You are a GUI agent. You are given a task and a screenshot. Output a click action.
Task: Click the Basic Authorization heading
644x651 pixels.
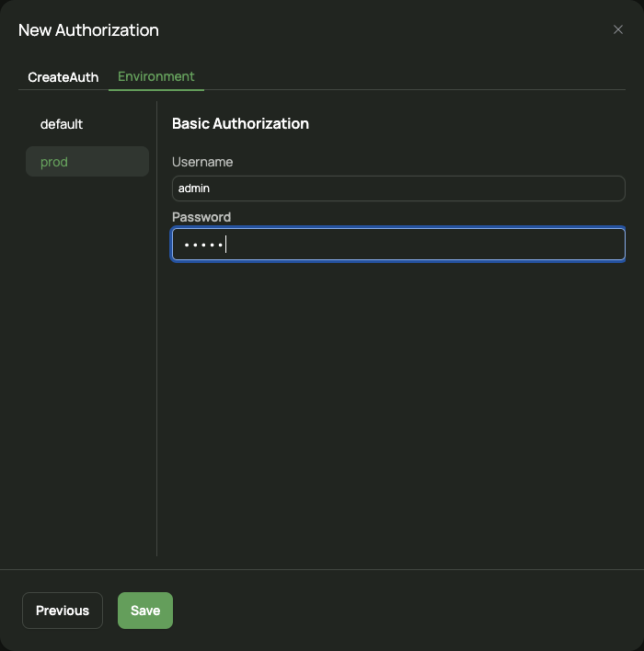240,124
